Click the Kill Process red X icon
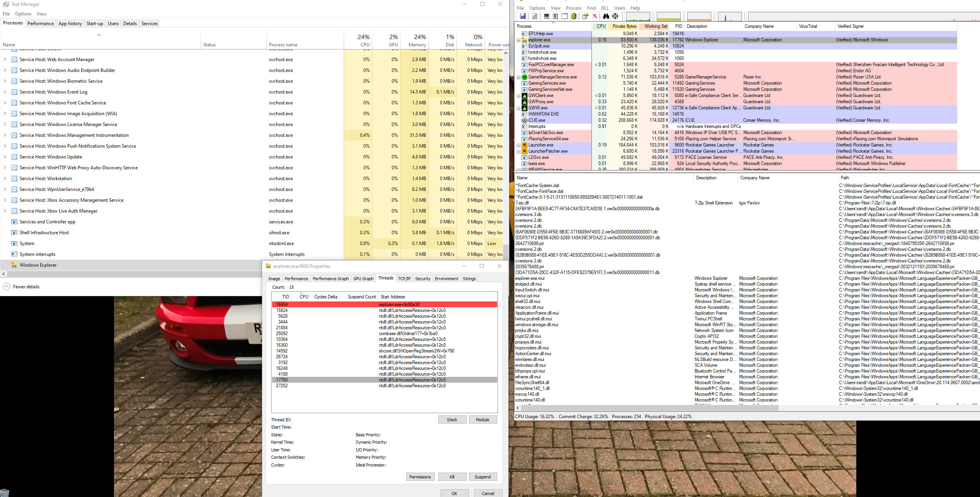980x497 pixels. pyautogui.click(x=595, y=16)
